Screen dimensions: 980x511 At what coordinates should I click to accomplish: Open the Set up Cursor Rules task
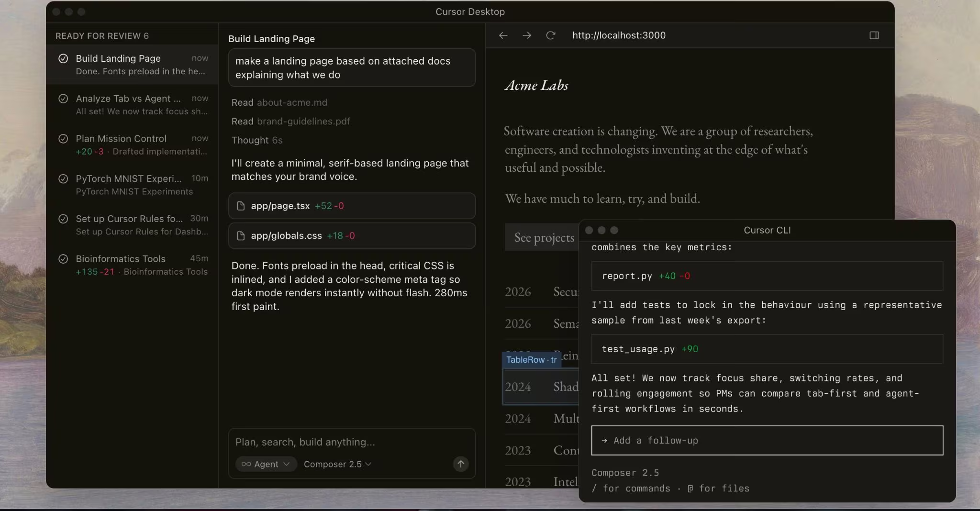pyautogui.click(x=133, y=225)
